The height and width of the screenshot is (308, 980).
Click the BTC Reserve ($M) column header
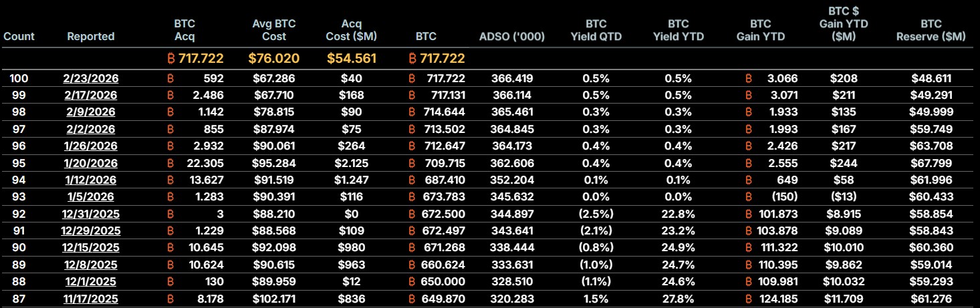pos(931,29)
